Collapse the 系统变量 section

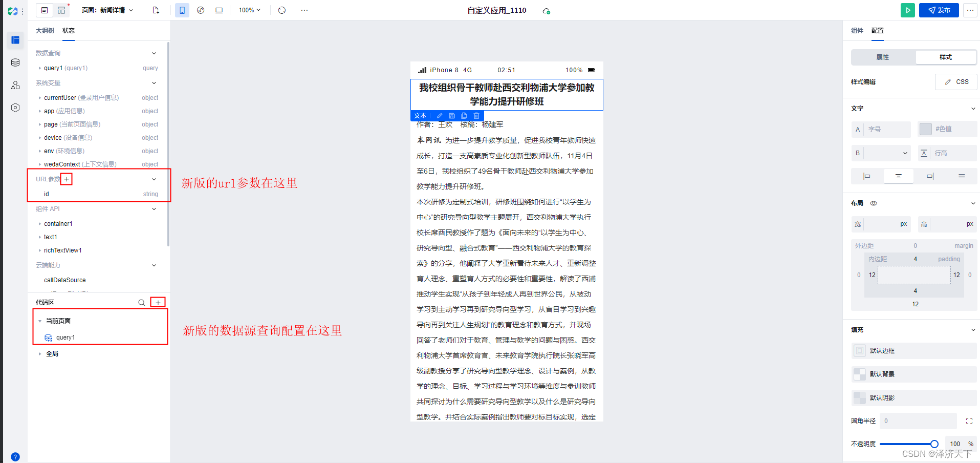154,83
